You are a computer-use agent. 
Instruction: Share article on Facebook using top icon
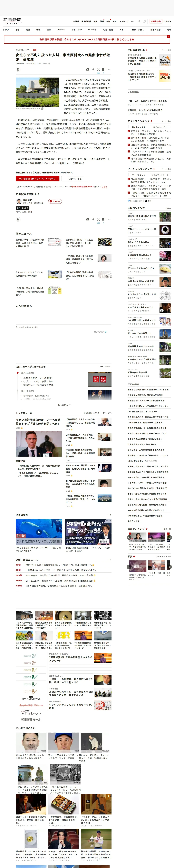(93, 69)
